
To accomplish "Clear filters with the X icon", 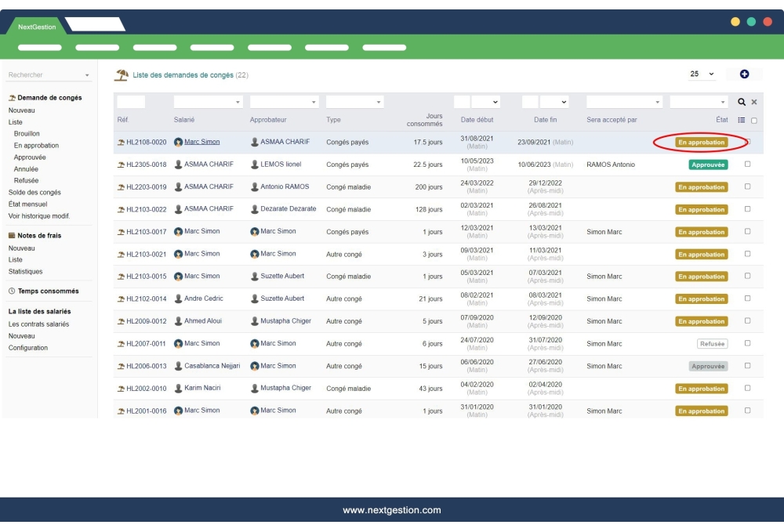I will 754,102.
